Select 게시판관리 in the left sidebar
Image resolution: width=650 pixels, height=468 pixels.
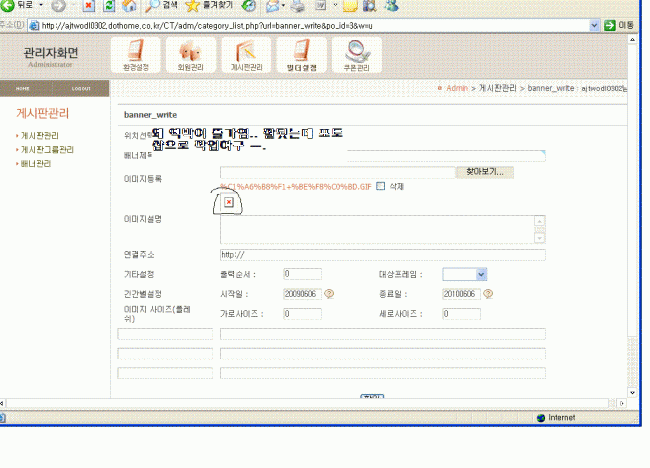[39, 135]
